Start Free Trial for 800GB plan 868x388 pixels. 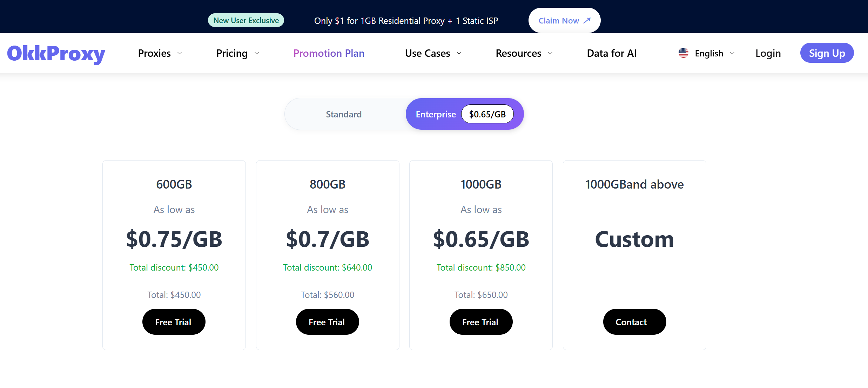coord(327,322)
